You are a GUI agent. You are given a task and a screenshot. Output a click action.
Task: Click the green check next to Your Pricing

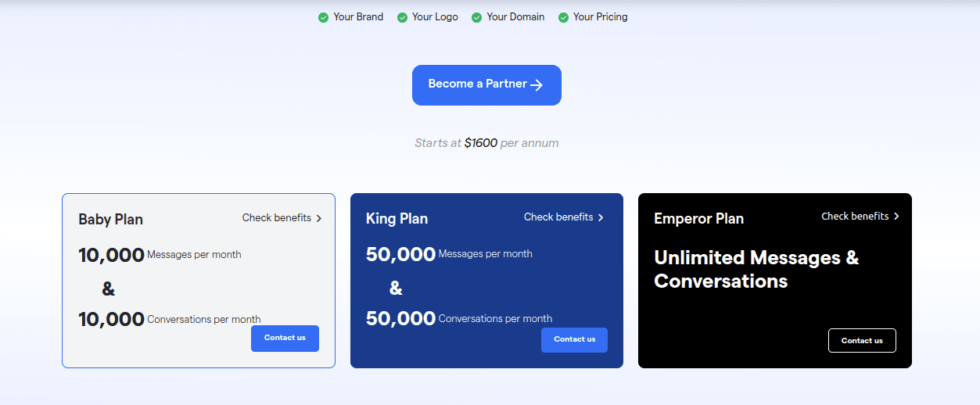563,17
